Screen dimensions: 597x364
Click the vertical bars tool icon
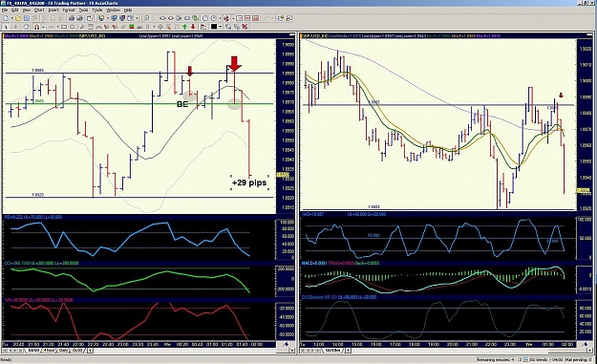click(x=147, y=27)
